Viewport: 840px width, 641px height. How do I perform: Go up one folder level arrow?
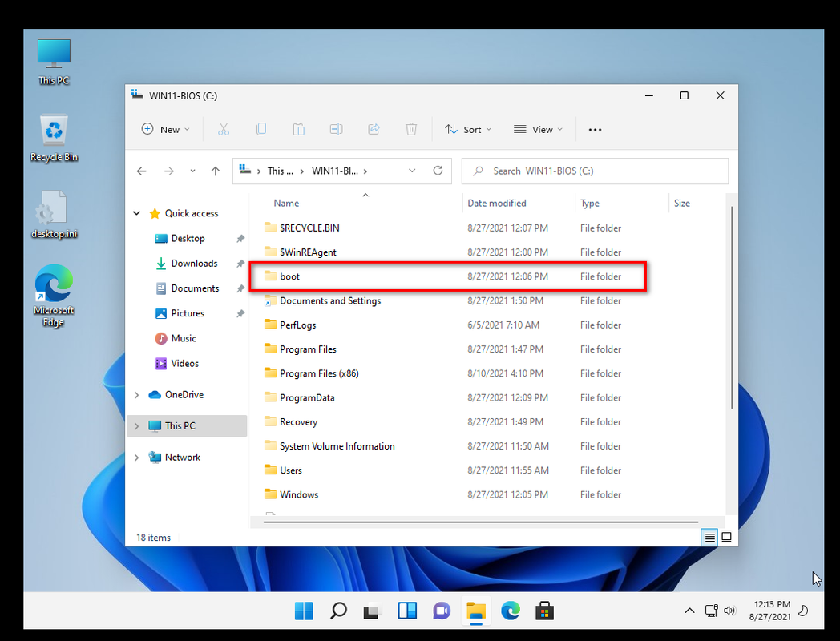click(216, 171)
